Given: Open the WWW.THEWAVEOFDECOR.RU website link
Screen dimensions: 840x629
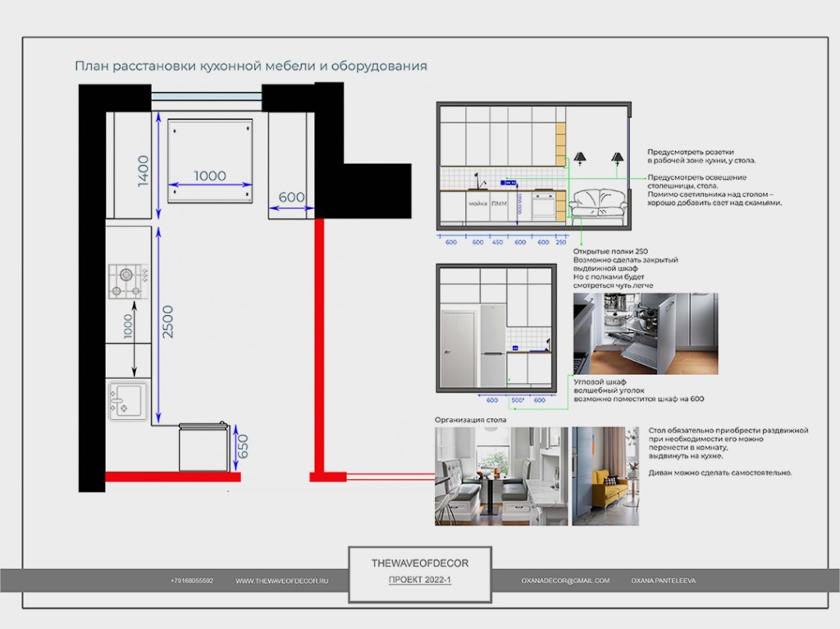Looking at the screenshot, I should pyautogui.click(x=281, y=581).
